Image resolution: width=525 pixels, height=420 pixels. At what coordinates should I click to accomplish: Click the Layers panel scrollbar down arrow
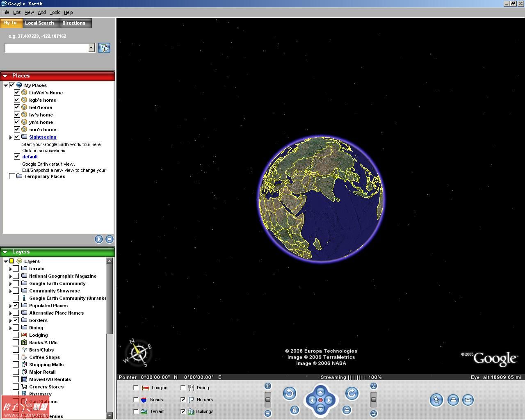[110, 415]
